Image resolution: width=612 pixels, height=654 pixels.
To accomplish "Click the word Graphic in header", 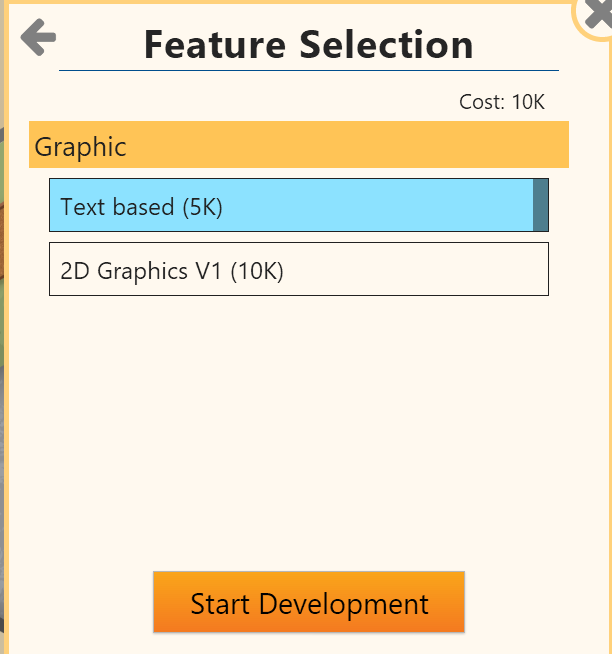I will (80, 147).
